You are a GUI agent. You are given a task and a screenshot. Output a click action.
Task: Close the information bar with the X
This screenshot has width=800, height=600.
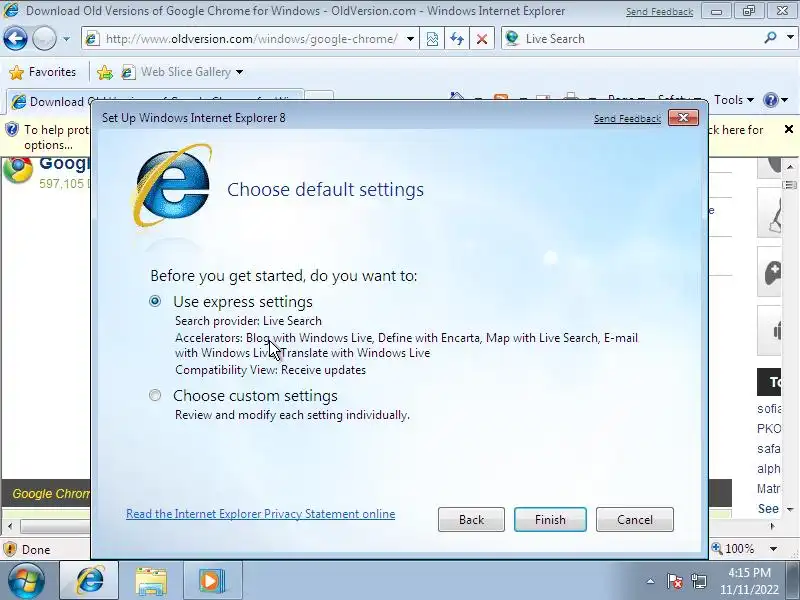pyautogui.click(x=789, y=129)
